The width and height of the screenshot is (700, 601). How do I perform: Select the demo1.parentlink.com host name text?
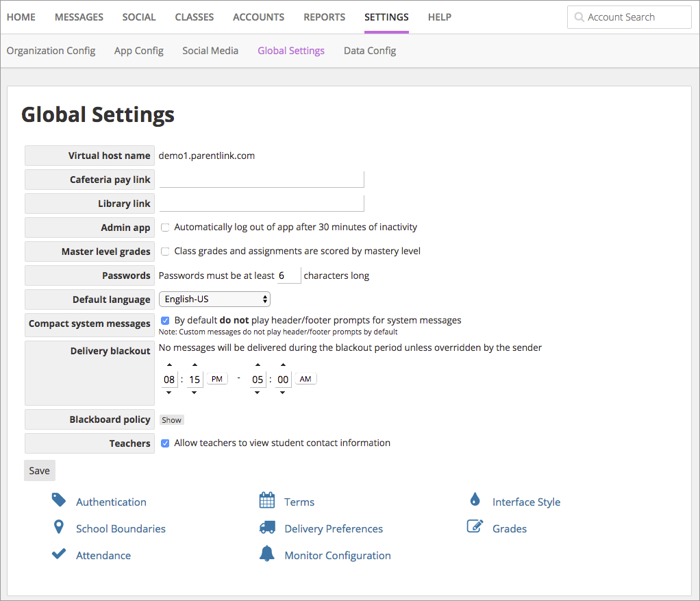tap(207, 156)
